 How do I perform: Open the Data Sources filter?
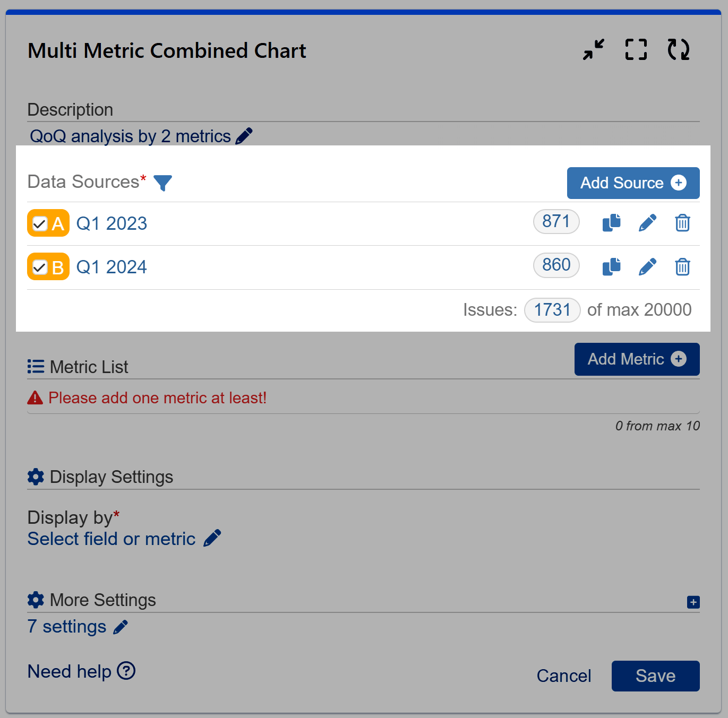[163, 183]
